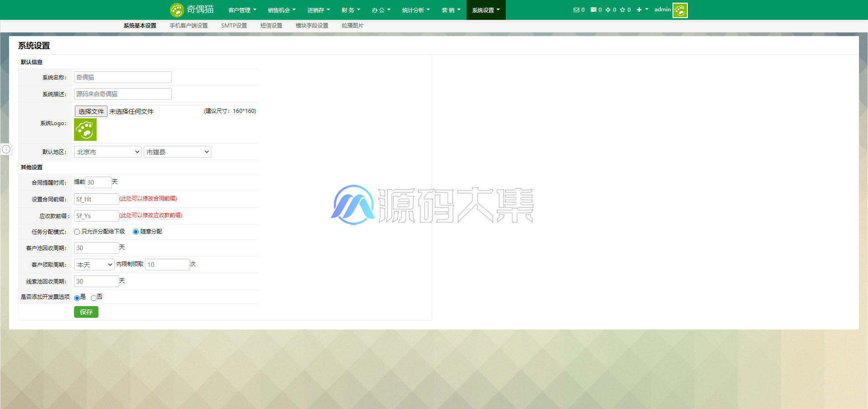Focus the 系统名称 input field
This screenshot has height=409, width=868.
123,77
